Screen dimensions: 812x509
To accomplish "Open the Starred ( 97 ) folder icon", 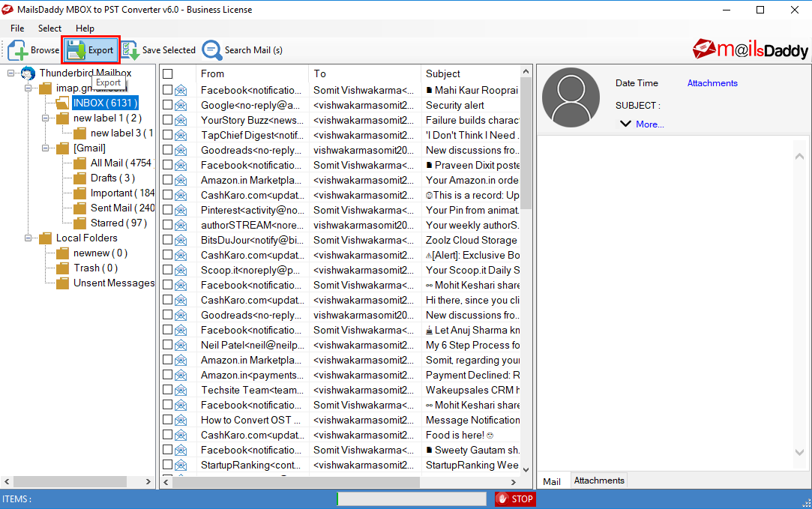I will click(79, 223).
